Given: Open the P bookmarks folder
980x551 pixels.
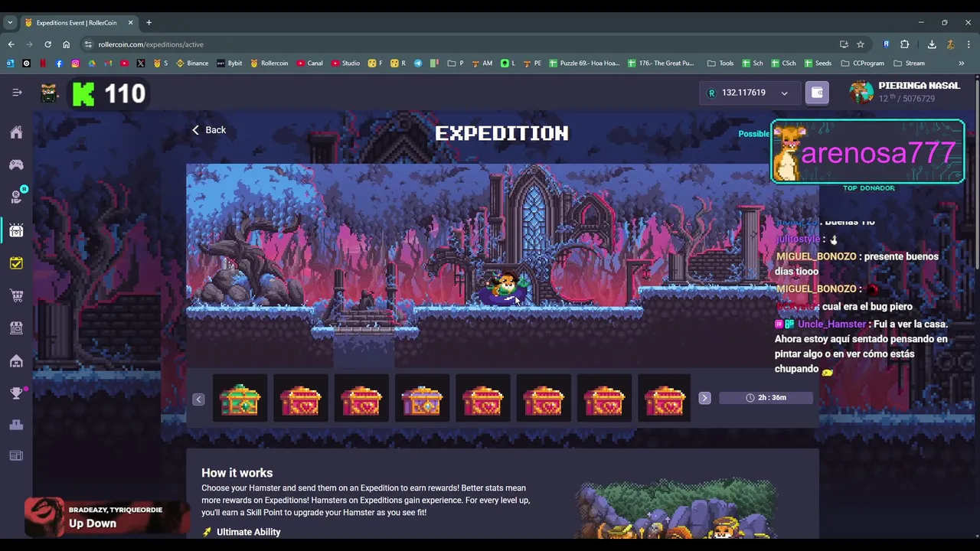Looking at the screenshot, I should point(456,64).
